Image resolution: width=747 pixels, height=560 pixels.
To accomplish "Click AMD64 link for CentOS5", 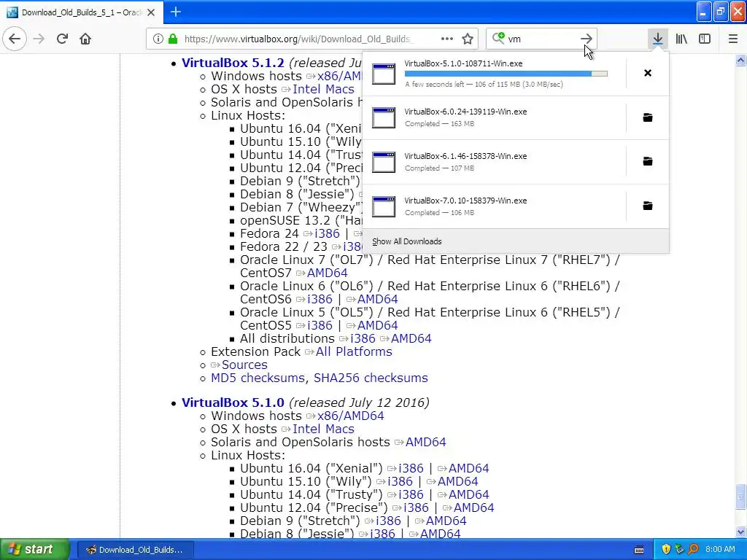I will (377, 325).
